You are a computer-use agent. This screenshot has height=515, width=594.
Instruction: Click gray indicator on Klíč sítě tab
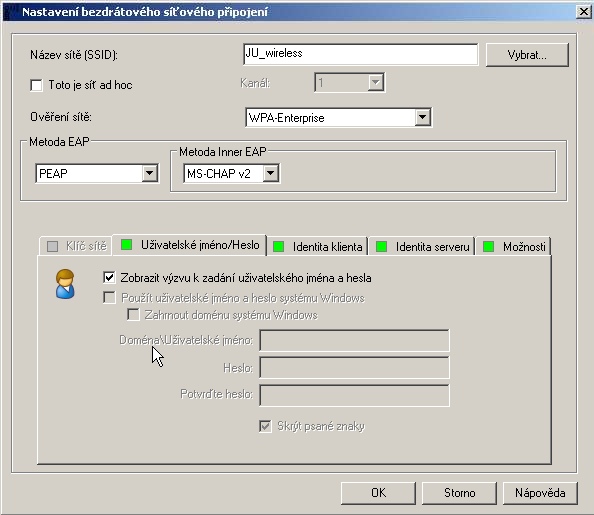[x=53, y=247]
